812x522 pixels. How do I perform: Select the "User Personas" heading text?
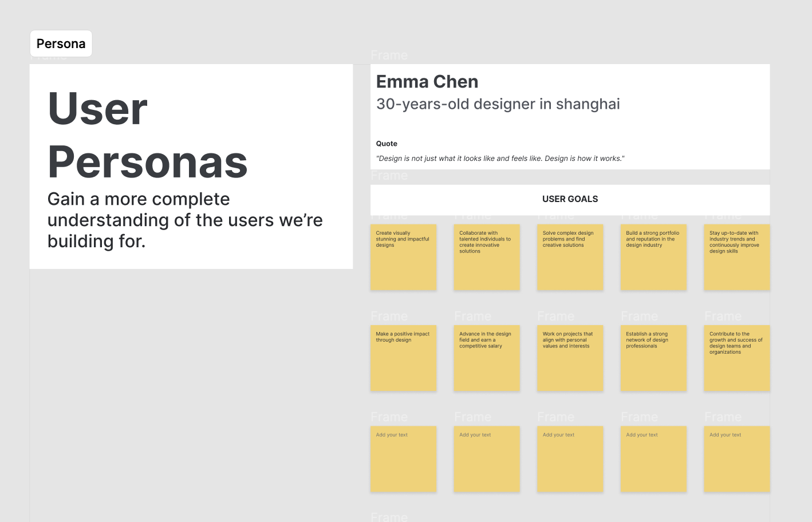147,135
